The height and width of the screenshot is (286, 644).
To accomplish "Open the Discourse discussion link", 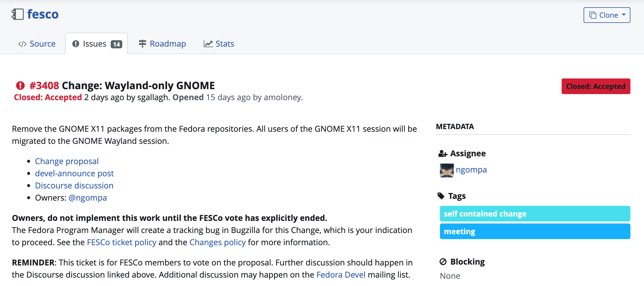I will pyautogui.click(x=74, y=186).
